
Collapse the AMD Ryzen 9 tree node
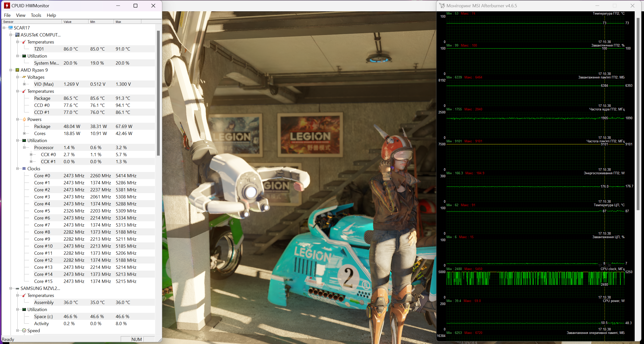point(11,70)
